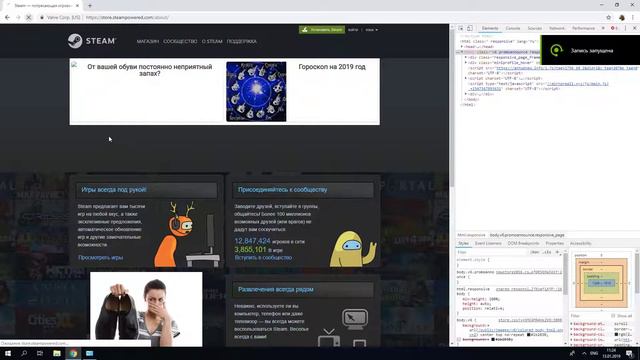Screen dimensions: 640x360
Task: Open the СООБЩЕСТВО community menu
Action: 180,41
